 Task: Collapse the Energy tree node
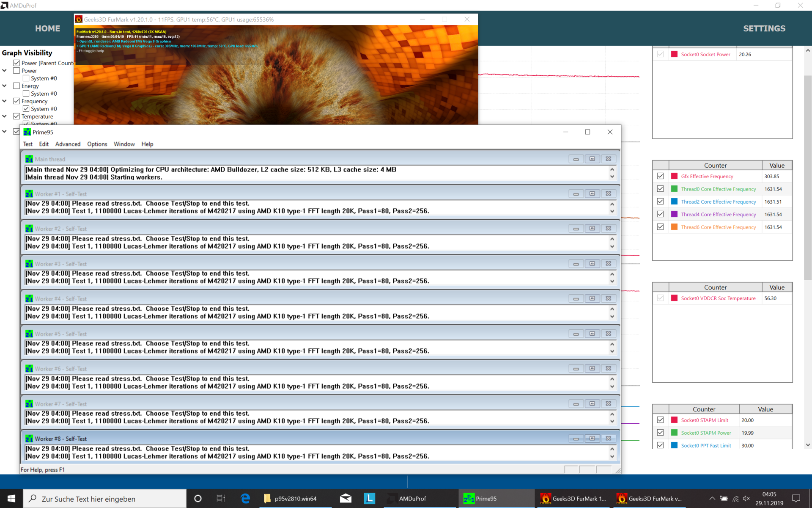tap(5, 86)
